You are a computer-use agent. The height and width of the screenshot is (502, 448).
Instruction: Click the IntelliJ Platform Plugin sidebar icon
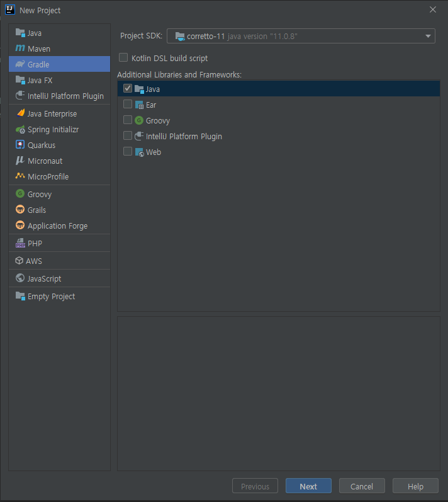point(20,95)
